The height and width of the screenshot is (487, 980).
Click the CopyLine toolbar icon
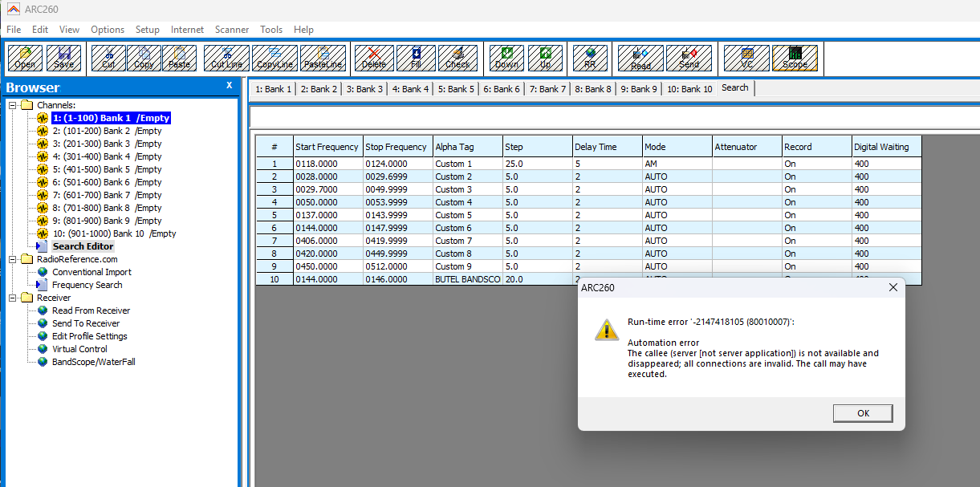click(x=275, y=58)
